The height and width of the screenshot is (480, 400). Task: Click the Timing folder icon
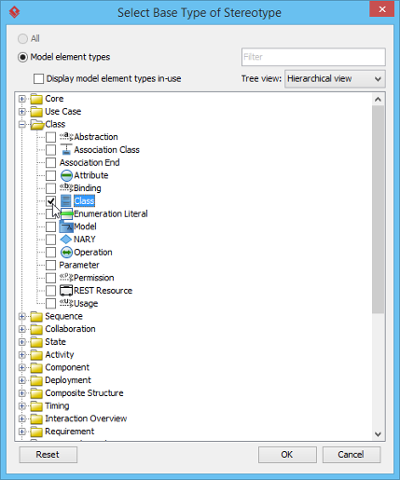(36, 406)
